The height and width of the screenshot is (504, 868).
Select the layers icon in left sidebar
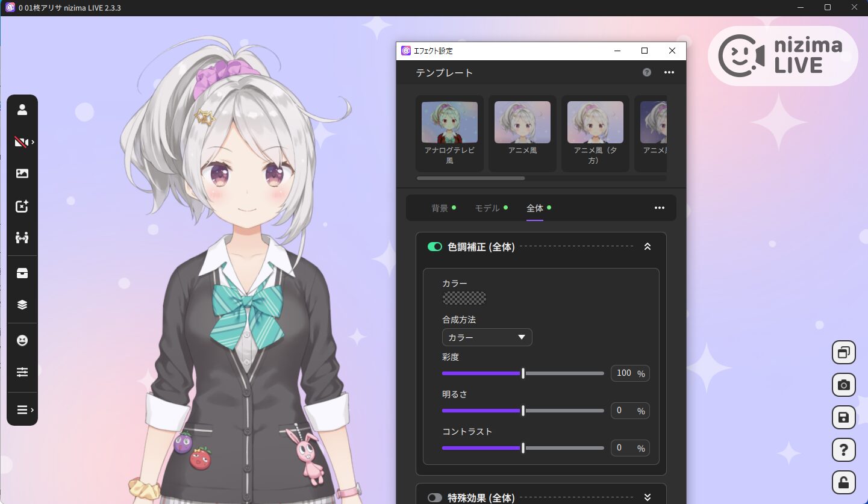22,304
